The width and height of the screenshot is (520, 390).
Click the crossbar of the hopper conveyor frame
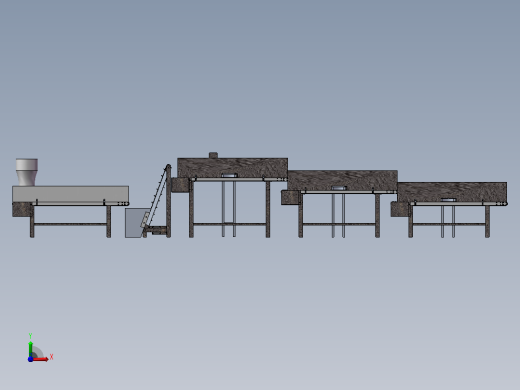pos(70,224)
